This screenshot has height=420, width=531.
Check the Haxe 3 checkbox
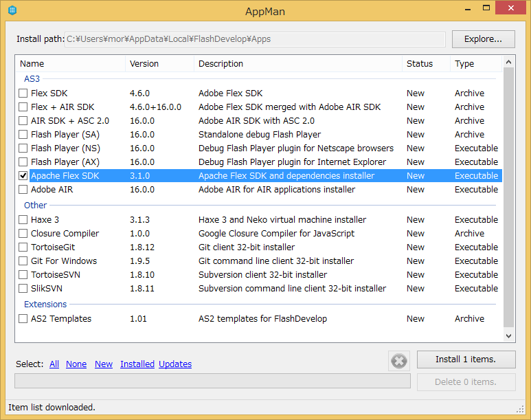pos(23,220)
